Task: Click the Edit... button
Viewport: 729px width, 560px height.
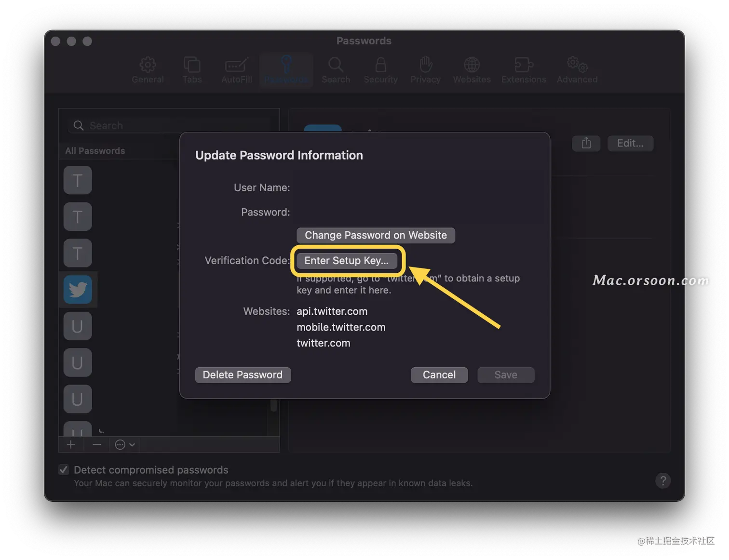Action: [630, 143]
